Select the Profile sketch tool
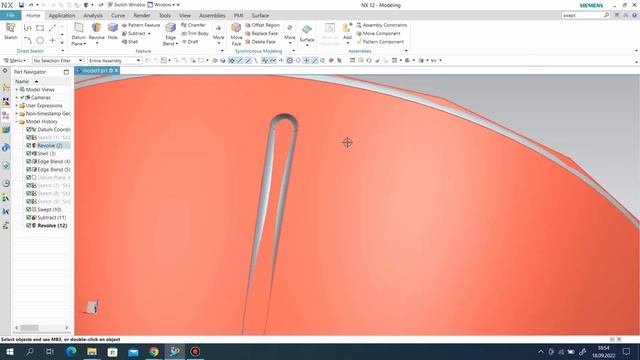Viewport: 640px width, 360px height. [x=27, y=28]
